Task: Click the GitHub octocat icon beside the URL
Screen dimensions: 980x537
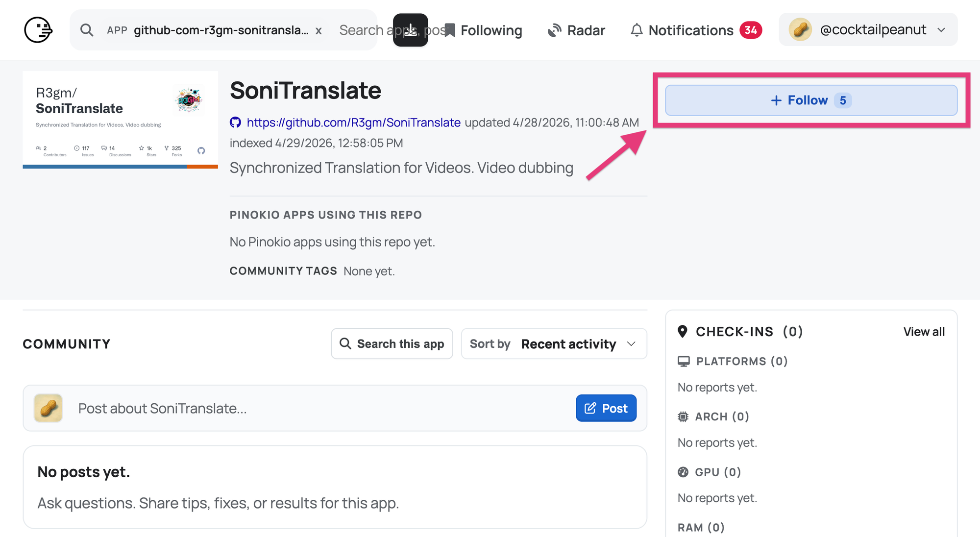Action: pyautogui.click(x=235, y=122)
